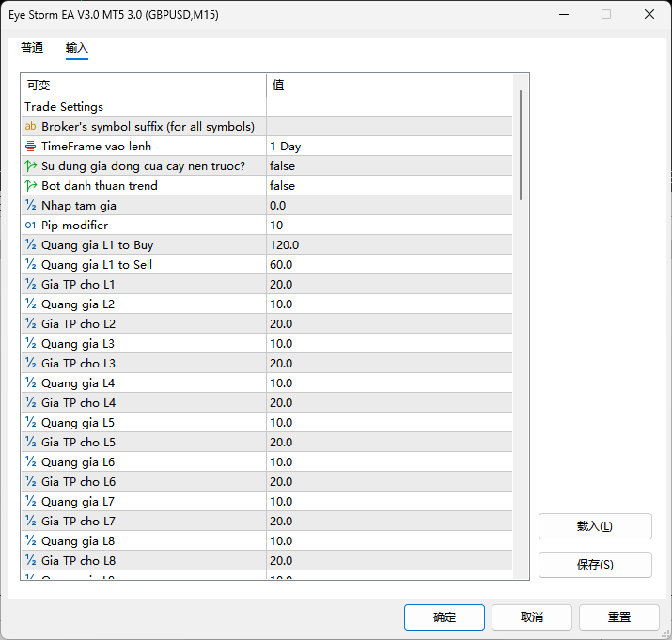This screenshot has height=640, width=672.
Task: Select the 输入 tab
Action: point(77,48)
